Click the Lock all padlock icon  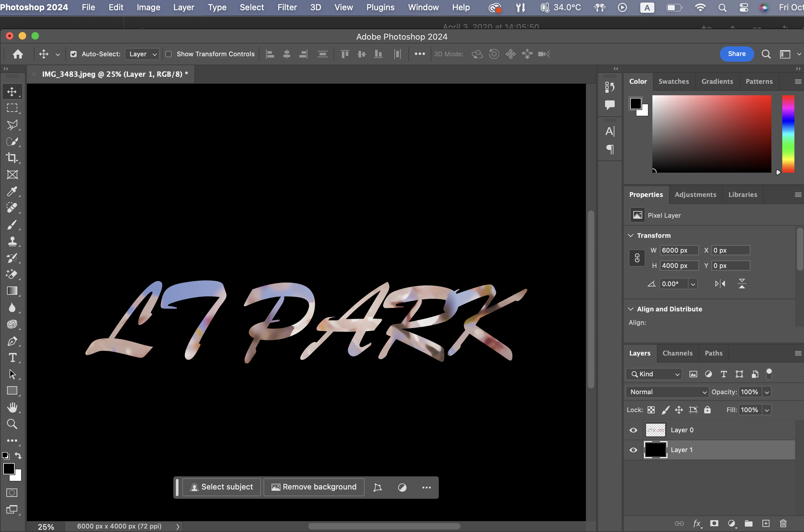707,410
